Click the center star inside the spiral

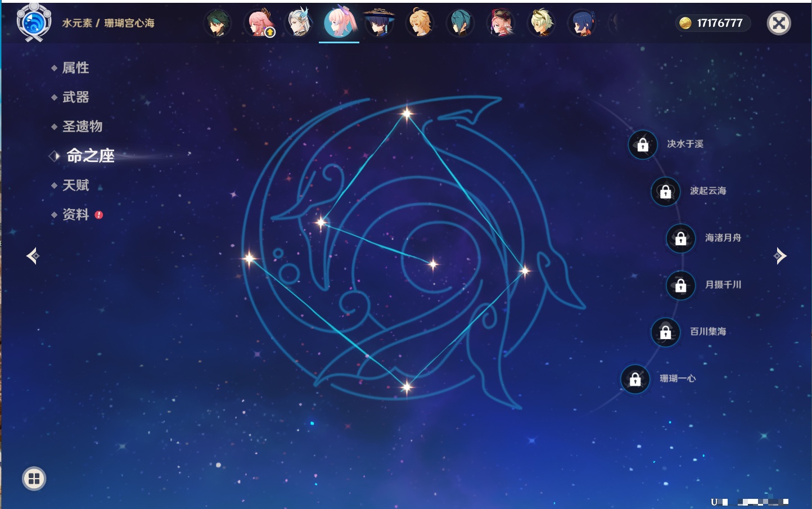point(433,264)
